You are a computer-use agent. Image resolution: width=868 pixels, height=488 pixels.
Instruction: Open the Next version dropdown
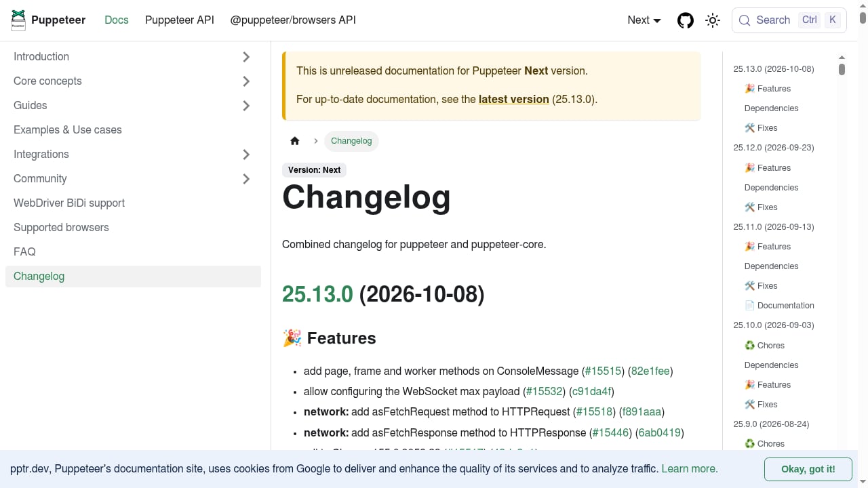pos(644,20)
